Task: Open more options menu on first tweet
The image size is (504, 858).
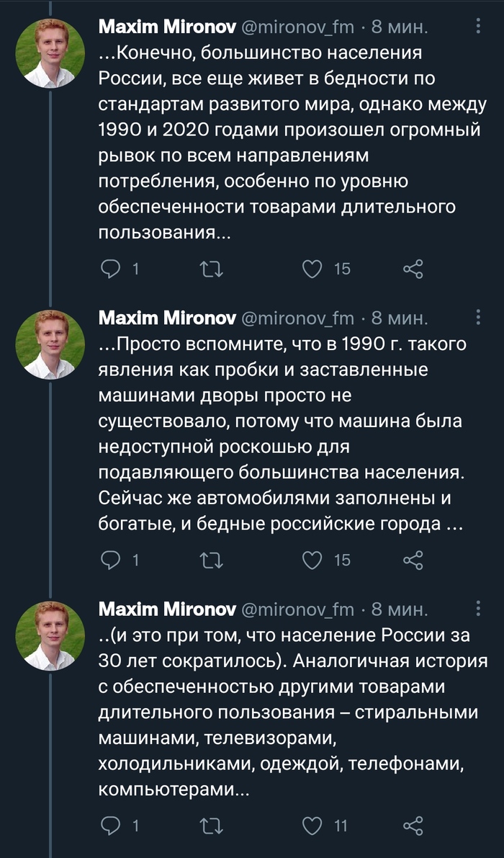Action: (480, 27)
